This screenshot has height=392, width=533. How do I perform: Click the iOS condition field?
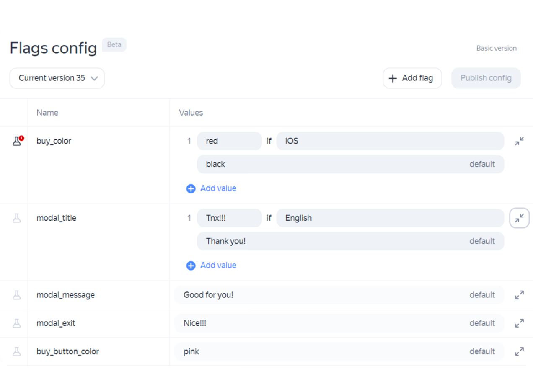click(x=390, y=141)
